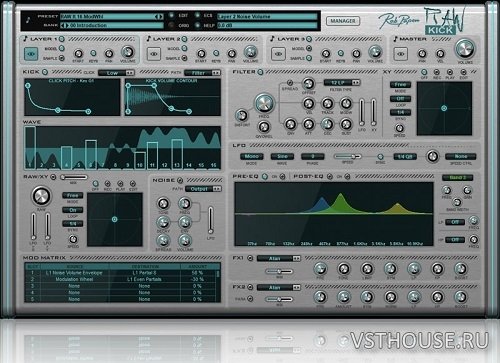Click the EQ band selector showing Band 2
500x363 pixels.
458,178
